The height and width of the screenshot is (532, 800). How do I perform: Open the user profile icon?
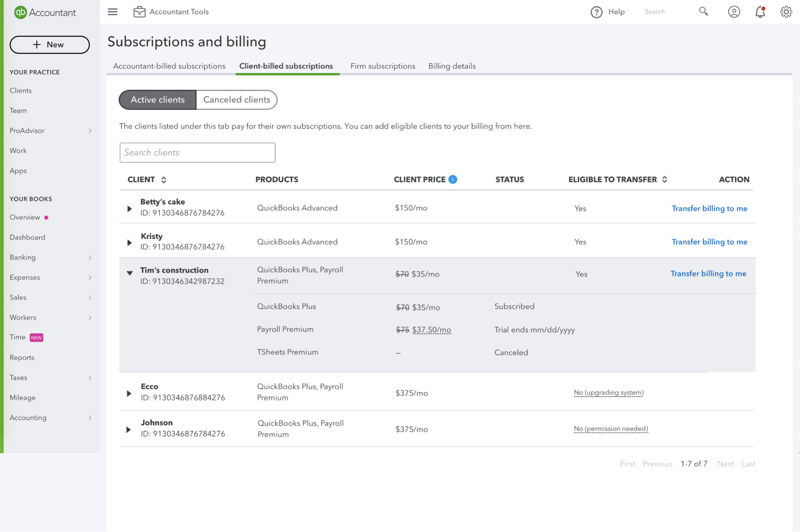[x=734, y=12]
